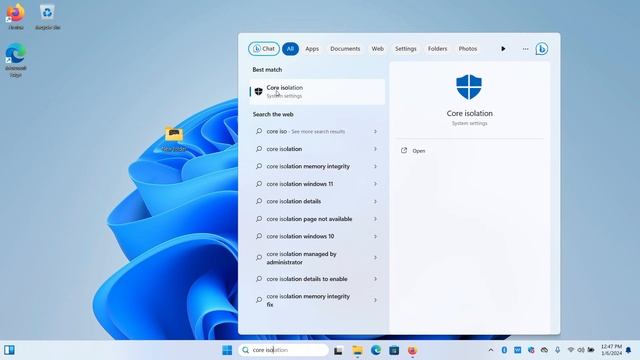Click search magnifier beside 'core isolation details'
Image resolution: width=640 pixels, height=360 pixels.
coord(259,201)
